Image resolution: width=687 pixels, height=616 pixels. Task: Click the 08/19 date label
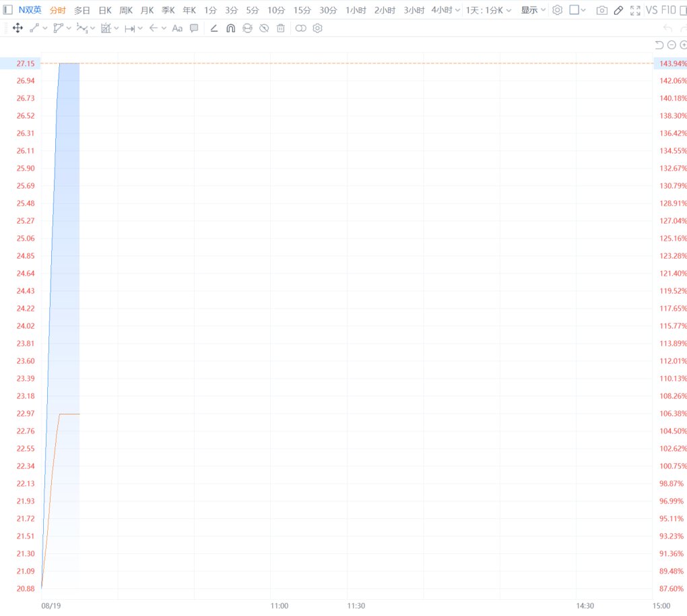51,605
